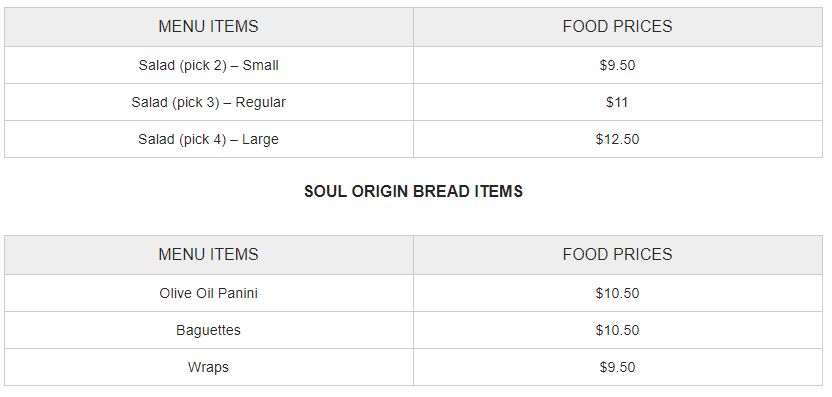Click MENU ITEMS header in bread table

209,255
